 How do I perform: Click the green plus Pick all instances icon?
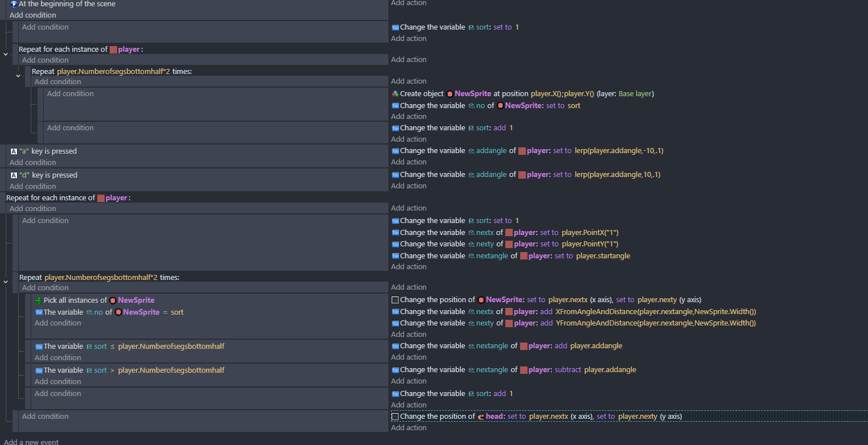39,300
